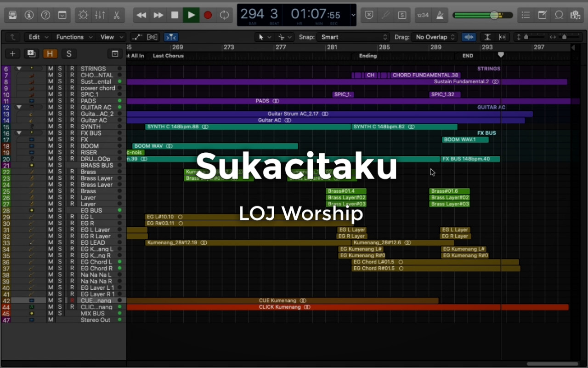Click Vertical Auto Zoom button
The height and width of the screenshot is (368, 588).
coord(487,37)
